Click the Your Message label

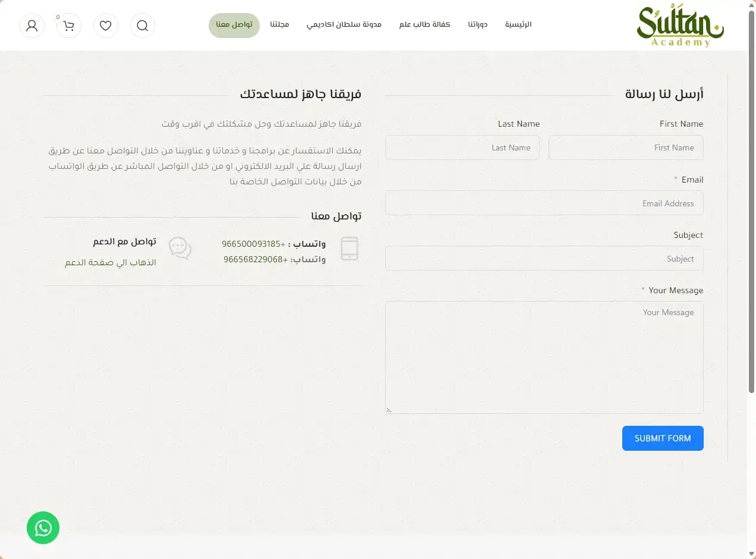676,290
